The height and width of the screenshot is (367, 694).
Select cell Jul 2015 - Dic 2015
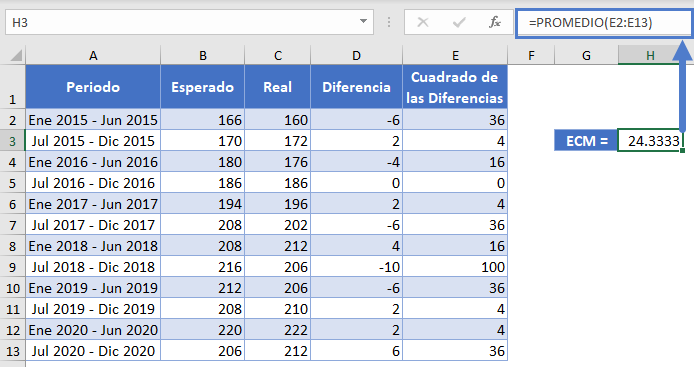coord(93,141)
